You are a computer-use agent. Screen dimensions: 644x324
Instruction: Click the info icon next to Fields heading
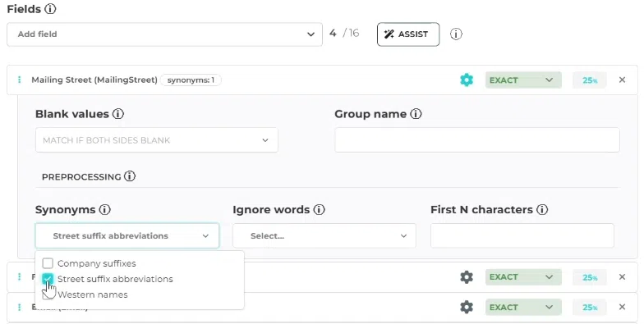pyautogui.click(x=50, y=8)
